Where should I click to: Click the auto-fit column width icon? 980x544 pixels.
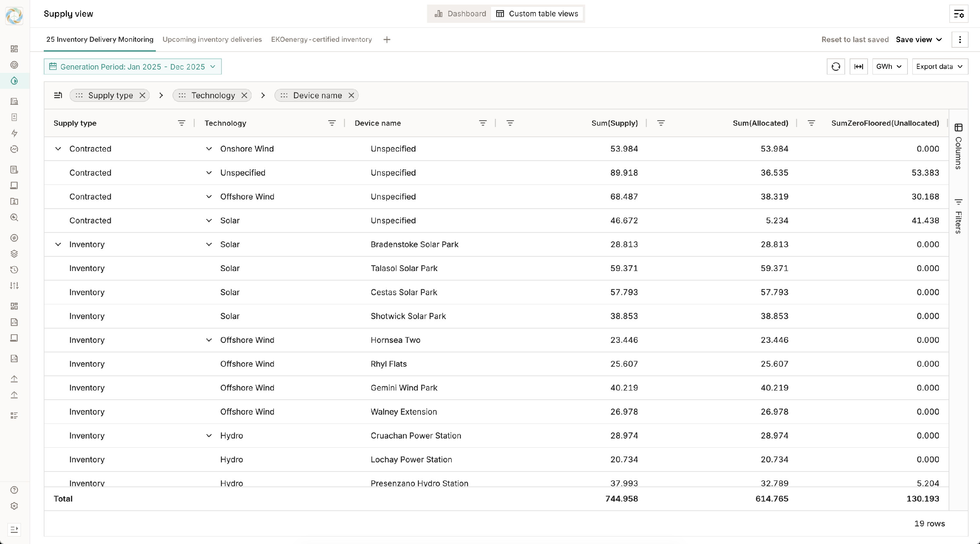click(858, 67)
